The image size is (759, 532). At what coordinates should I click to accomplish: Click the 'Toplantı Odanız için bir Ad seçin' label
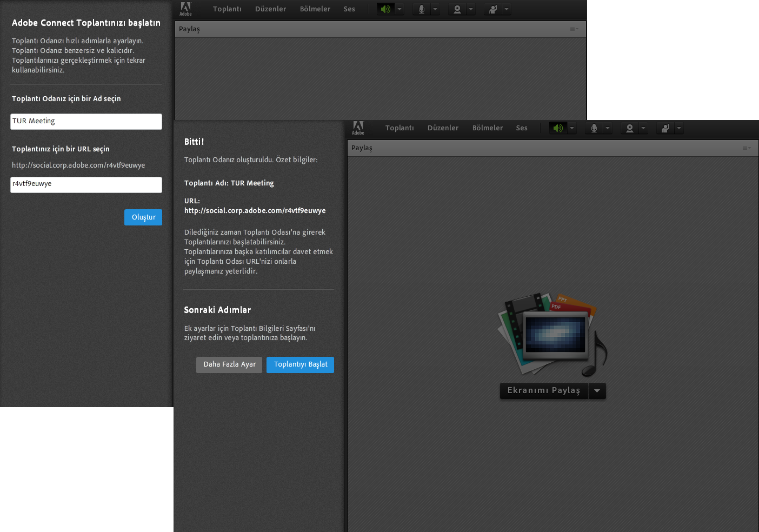coord(66,99)
